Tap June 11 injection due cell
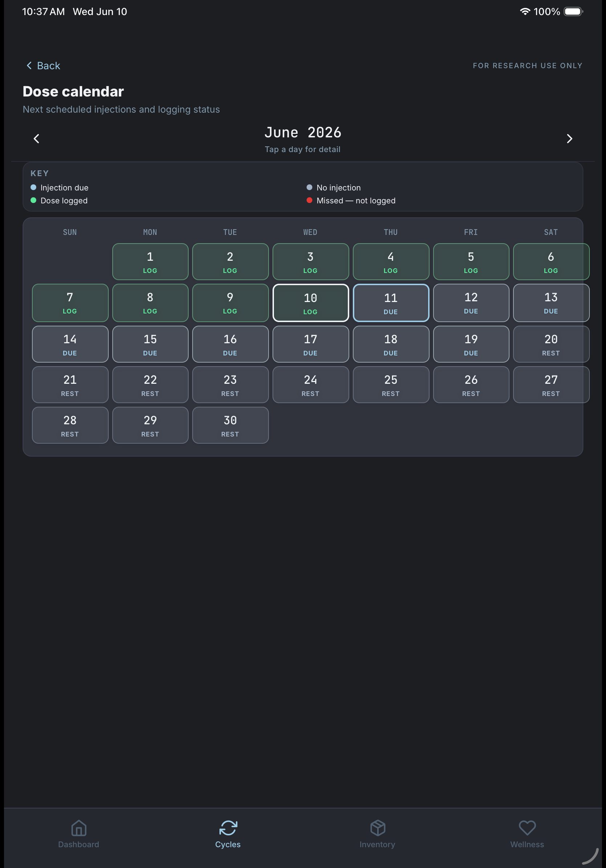 [x=391, y=303]
